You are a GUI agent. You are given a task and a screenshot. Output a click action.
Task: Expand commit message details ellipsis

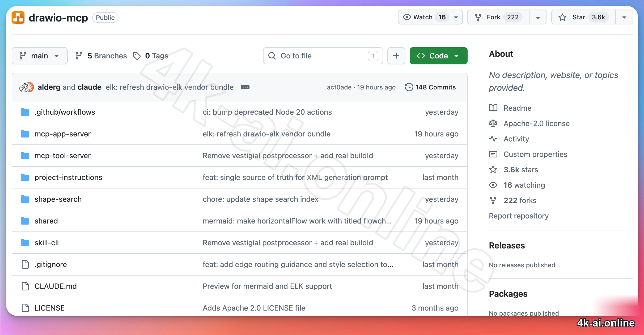245,87
